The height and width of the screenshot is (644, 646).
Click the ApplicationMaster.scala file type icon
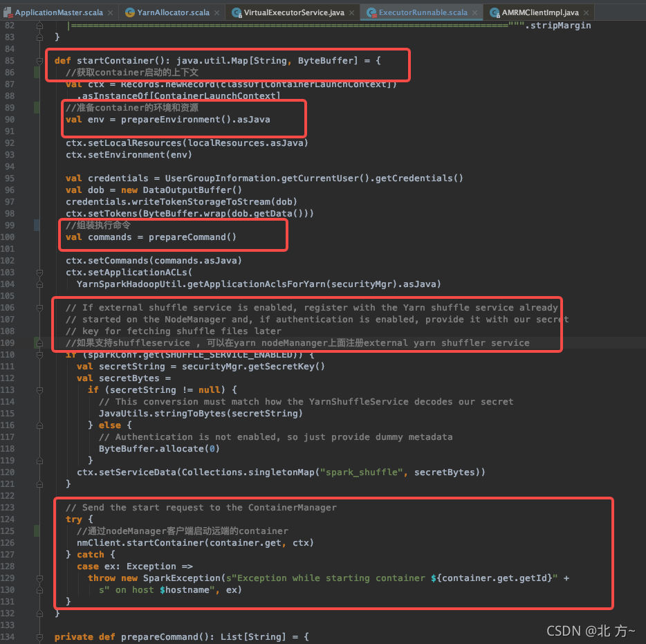[x=8, y=12]
